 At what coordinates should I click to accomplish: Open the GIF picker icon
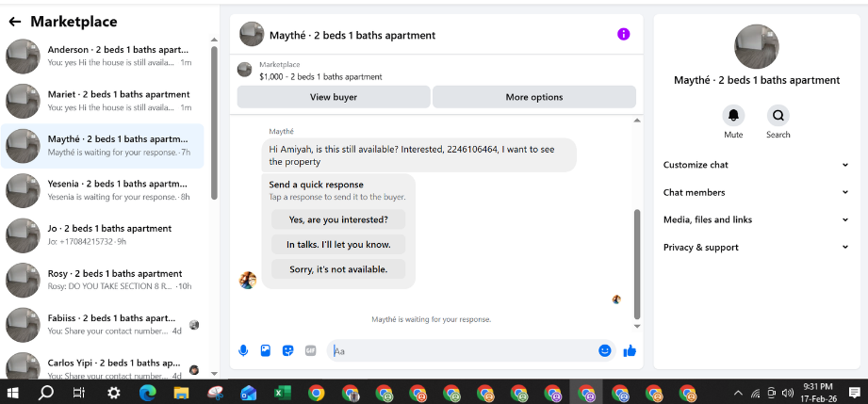(311, 350)
